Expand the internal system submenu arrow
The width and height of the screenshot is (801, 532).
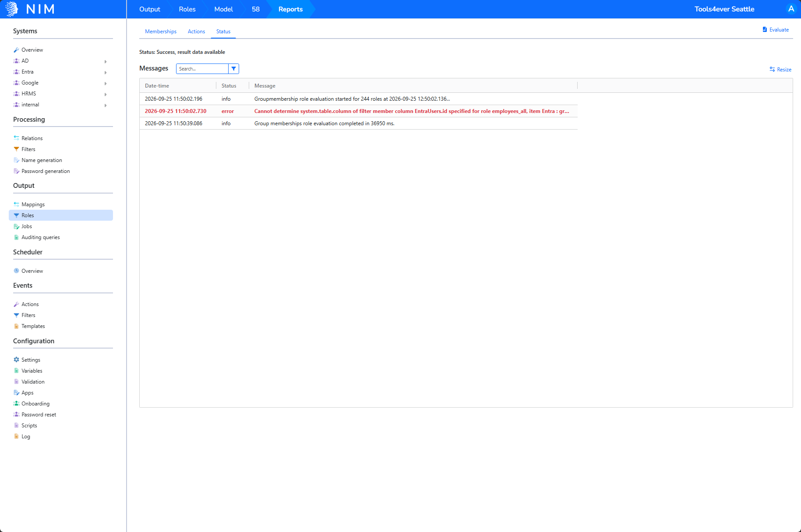tap(106, 106)
